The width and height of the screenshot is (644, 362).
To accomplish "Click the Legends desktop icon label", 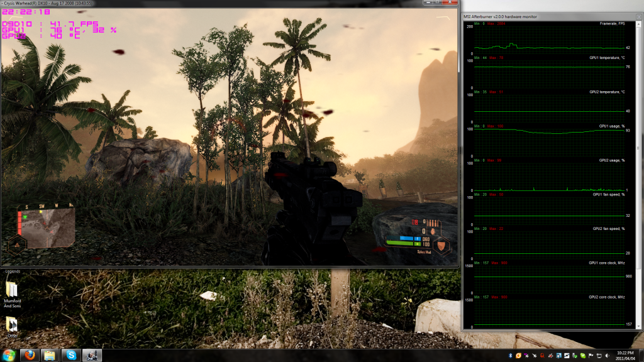I will (x=13, y=271).
